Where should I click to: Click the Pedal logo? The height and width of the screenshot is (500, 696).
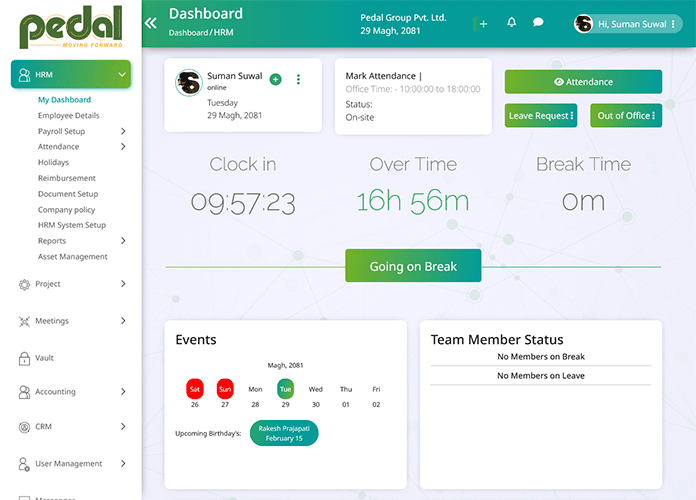[x=71, y=27]
